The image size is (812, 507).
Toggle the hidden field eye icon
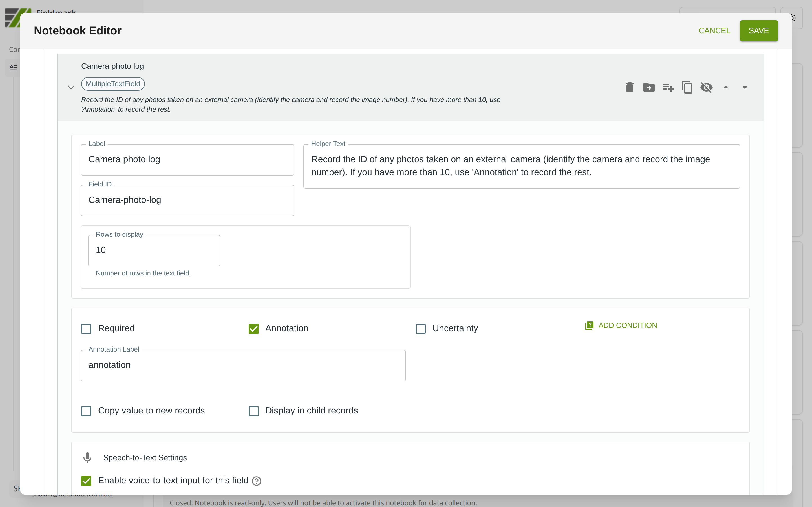[x=706, y=88]
